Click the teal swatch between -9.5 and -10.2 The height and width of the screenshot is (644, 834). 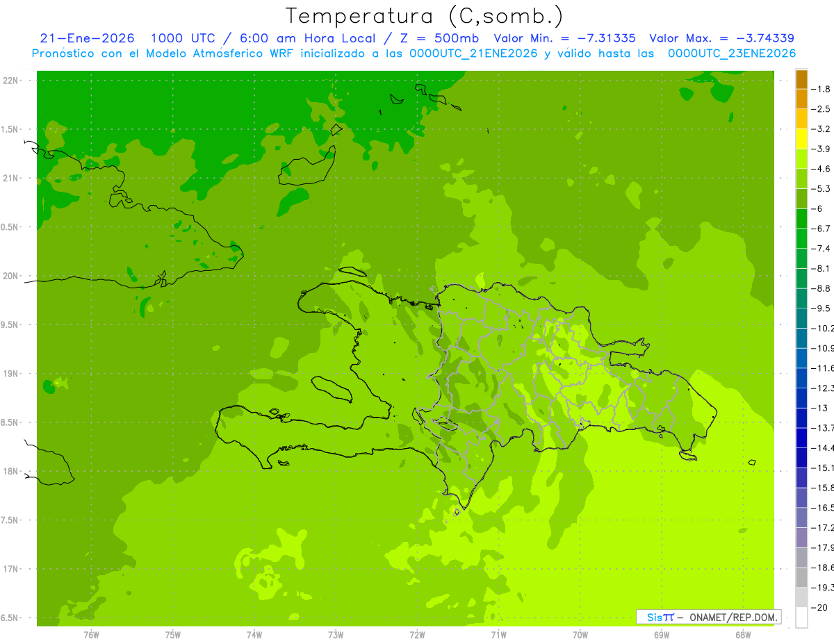801,318
